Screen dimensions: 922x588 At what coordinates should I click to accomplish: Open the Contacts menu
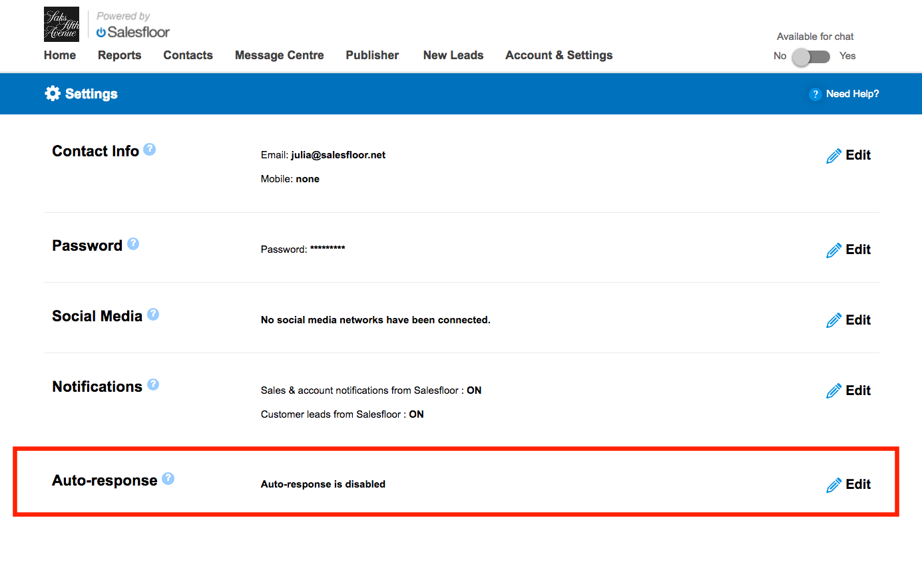click(x=188, y=55)
